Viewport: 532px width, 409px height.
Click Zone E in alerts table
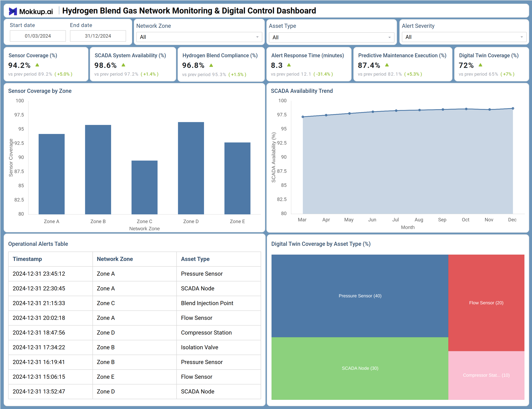pos(105,377)
